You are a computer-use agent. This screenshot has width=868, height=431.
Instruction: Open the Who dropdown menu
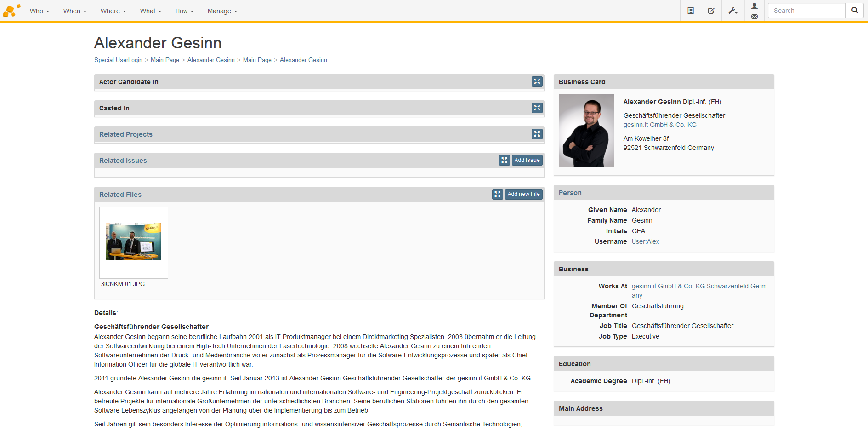click(x=40, y=11)
